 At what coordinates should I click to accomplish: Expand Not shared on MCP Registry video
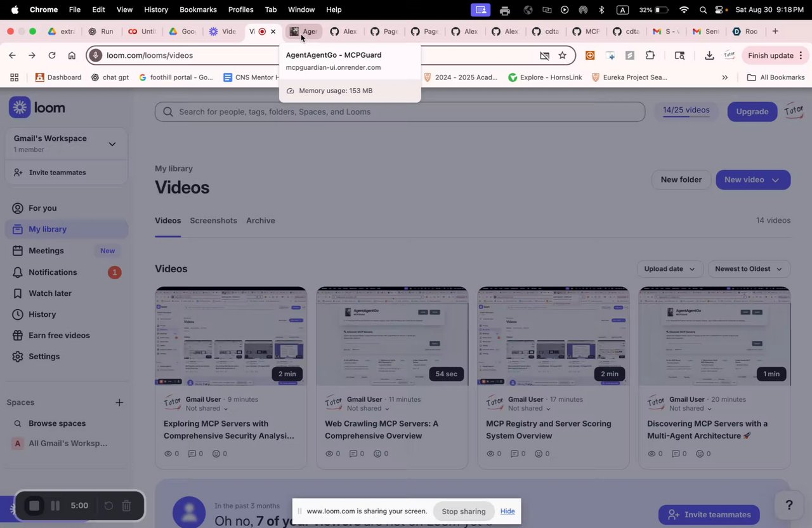coord(529,409)
